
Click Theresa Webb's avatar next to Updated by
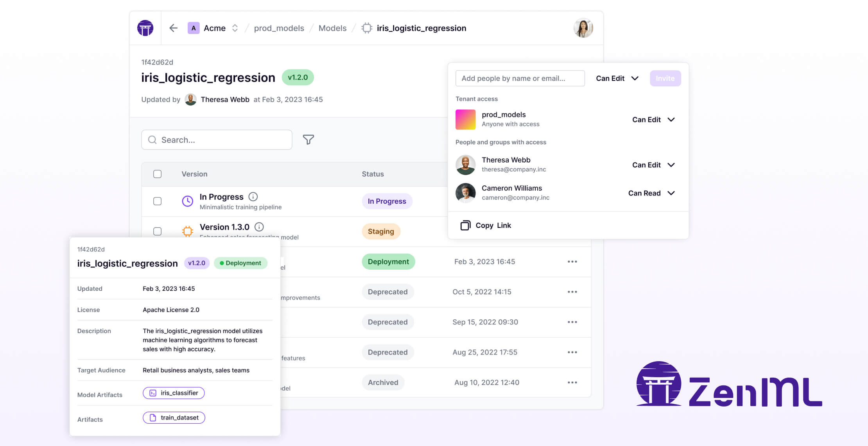[191, 99]
